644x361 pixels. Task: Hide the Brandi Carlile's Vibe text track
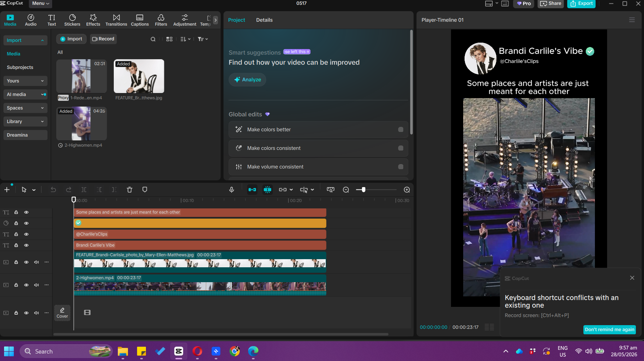26,245
